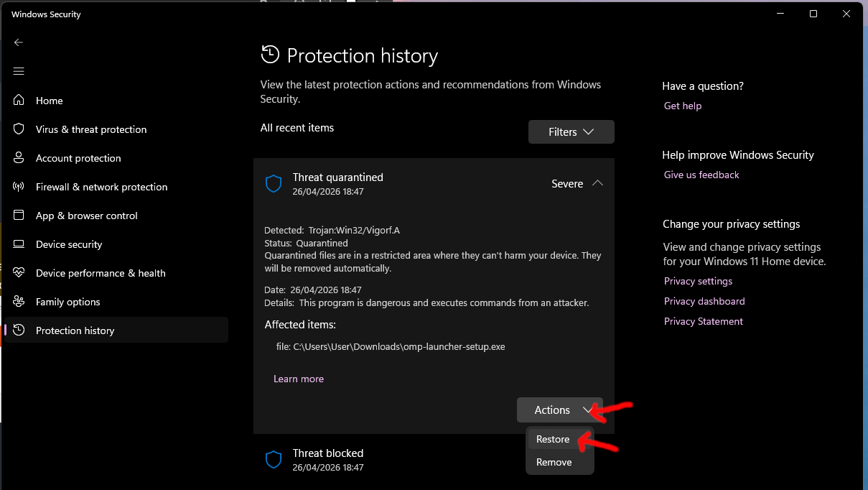Click the Home house icon

coord(19,101)
